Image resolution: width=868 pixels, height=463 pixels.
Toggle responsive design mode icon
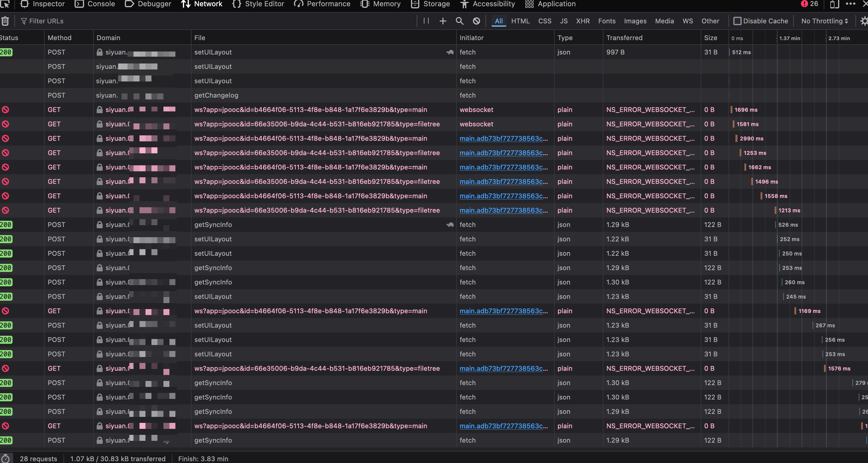pos(834,4)
